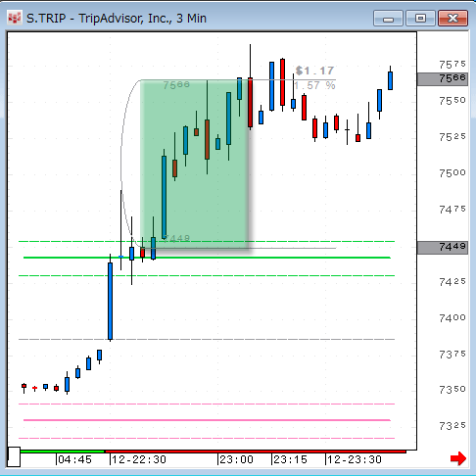Click the 1.57 % gain label
Viewport: 476px width, 476px height.
pyautogui.click(x=314, y=85)
